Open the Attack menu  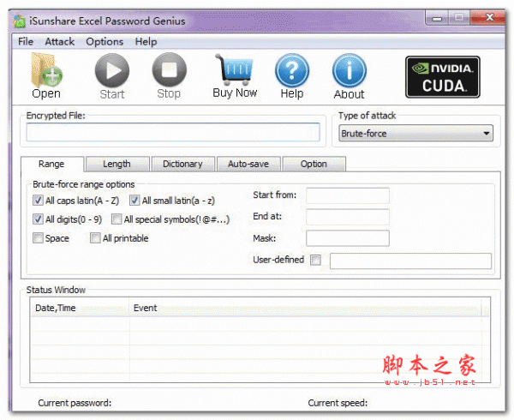pyautogui.click(x=60, y=42)
